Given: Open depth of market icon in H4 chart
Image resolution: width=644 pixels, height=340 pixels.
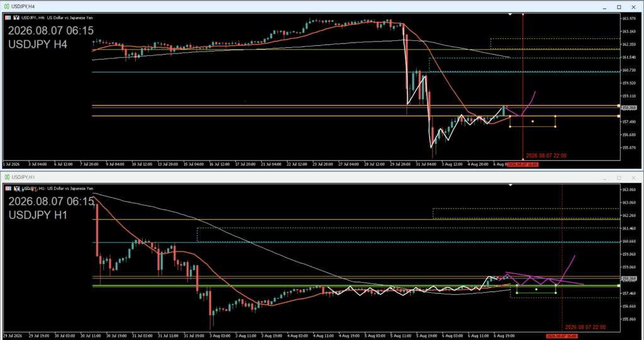Looking at the screenshot, I should click(x=16, y=18).
